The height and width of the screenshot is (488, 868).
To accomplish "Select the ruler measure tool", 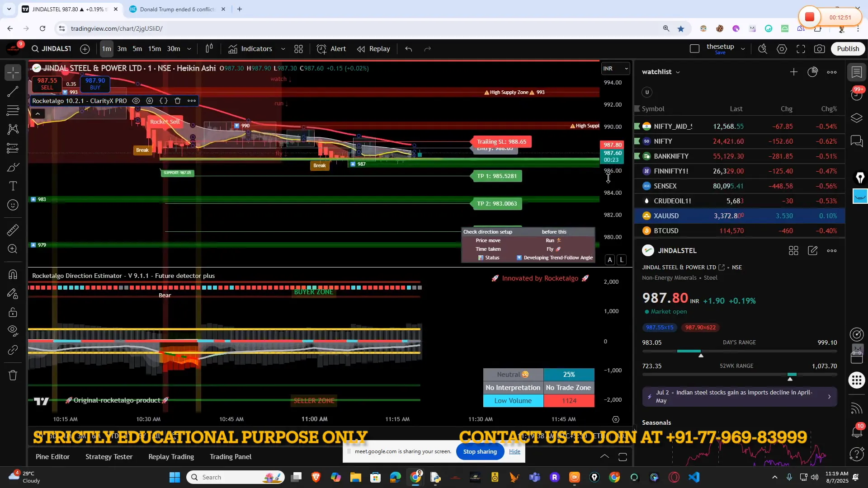I will pos(13,230).
